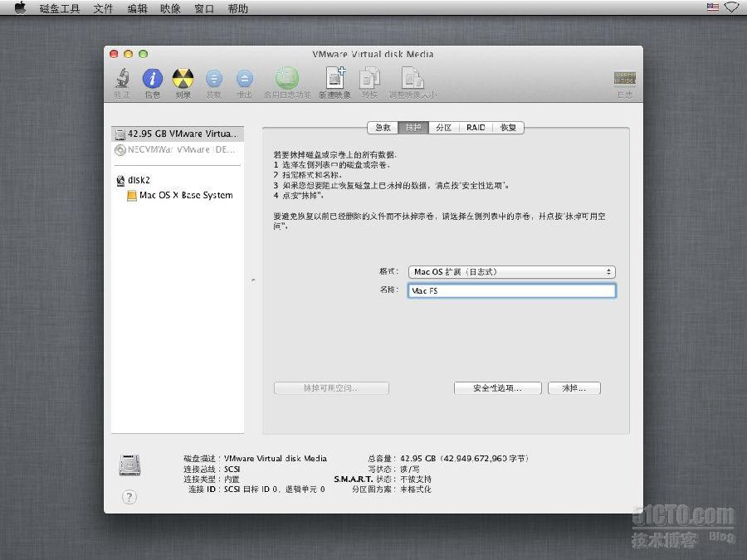The height and width of the screenshot is (560, 747).
Task: Switch to the Restore (恢复) tab
Action: click(x=508, y=128)
